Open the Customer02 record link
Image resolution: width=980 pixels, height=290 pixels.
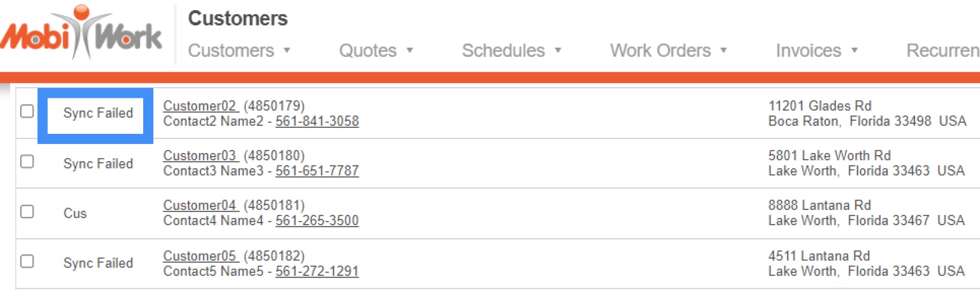point(200,106)
